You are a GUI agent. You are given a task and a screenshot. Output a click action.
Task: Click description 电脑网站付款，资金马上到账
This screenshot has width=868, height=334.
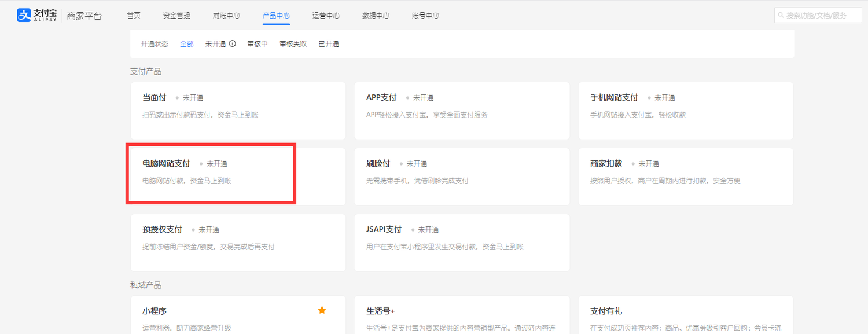(x=187, y=181)
